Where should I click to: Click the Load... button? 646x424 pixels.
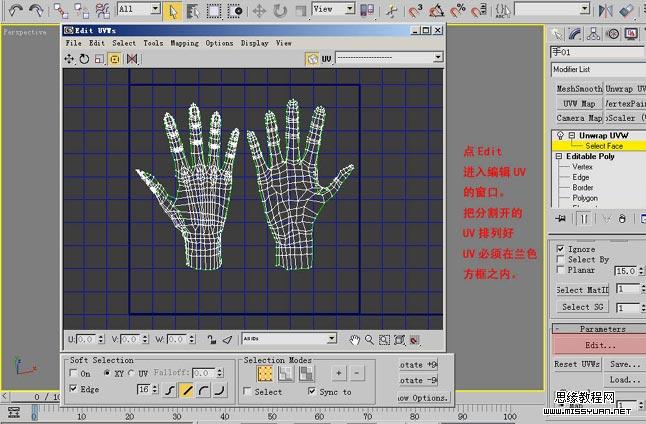click(624, 379)
